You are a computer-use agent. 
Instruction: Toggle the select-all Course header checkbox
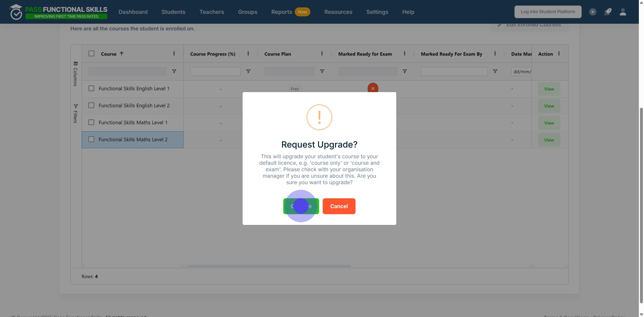pos(91,53)
